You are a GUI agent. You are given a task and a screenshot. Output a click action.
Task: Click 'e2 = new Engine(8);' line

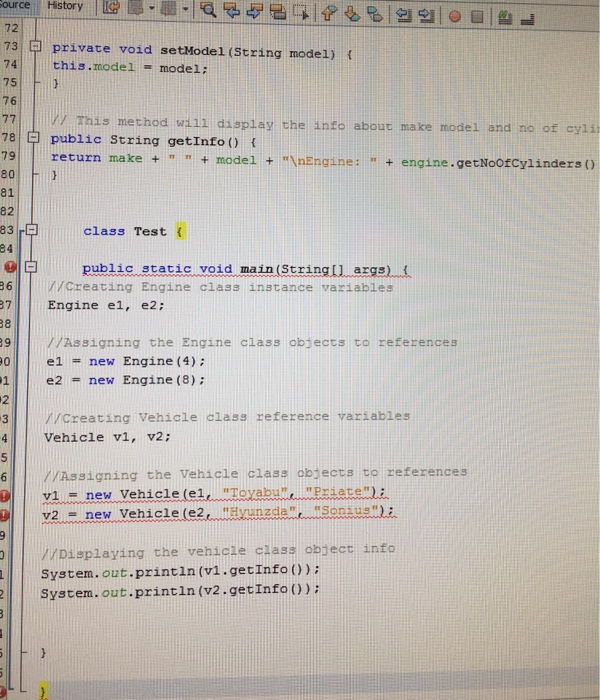[125, 380]
